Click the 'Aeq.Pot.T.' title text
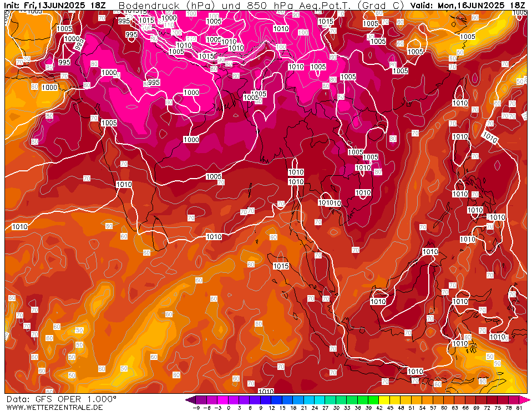This screenshot has width=532, height=411. point(323,6)
